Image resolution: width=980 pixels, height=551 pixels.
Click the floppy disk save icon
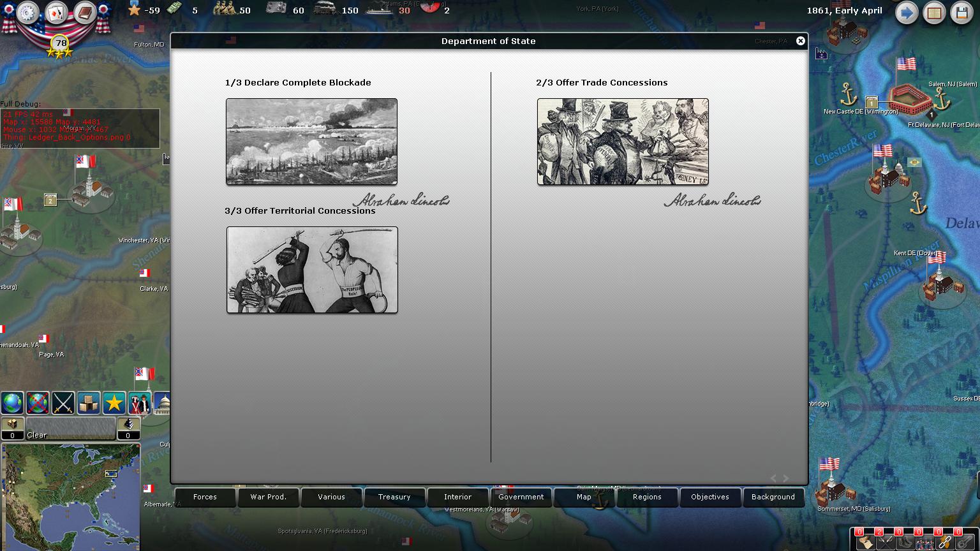(x=961, y=13)
